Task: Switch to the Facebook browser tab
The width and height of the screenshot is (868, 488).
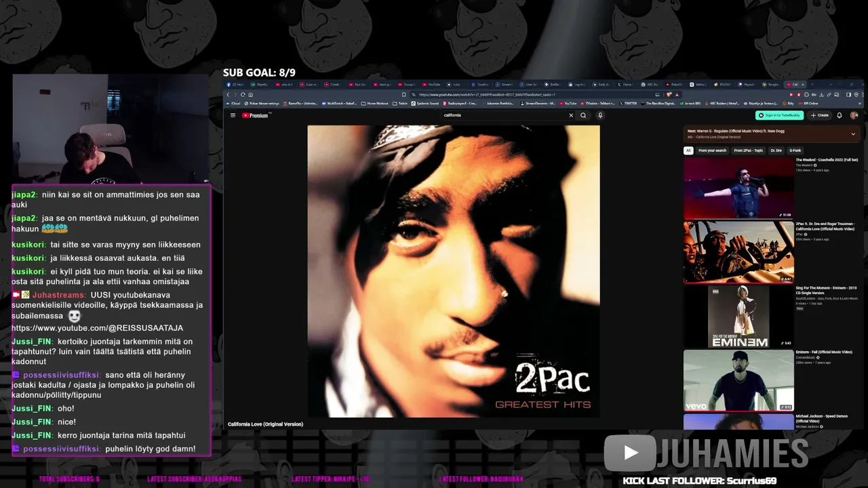Action: tap(235, 85)
